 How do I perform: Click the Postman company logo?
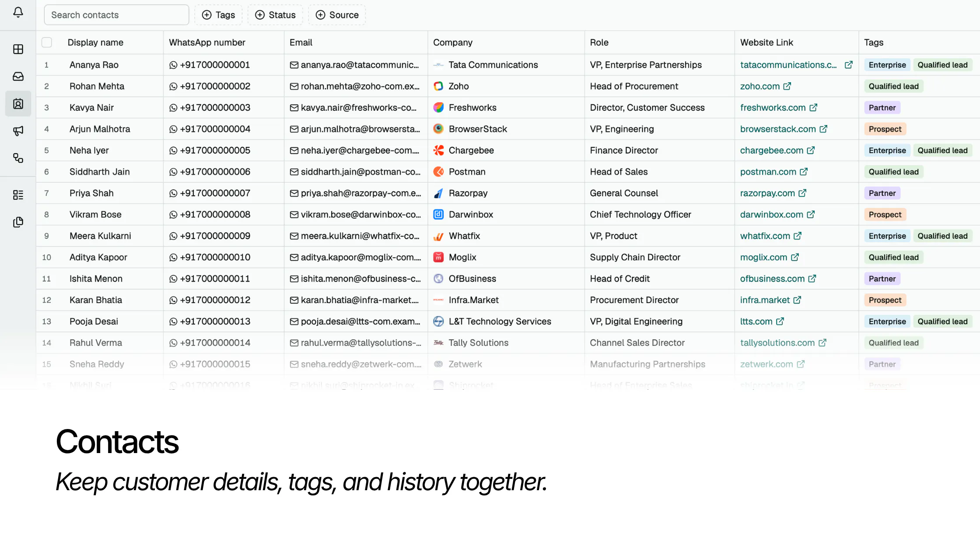438,172
